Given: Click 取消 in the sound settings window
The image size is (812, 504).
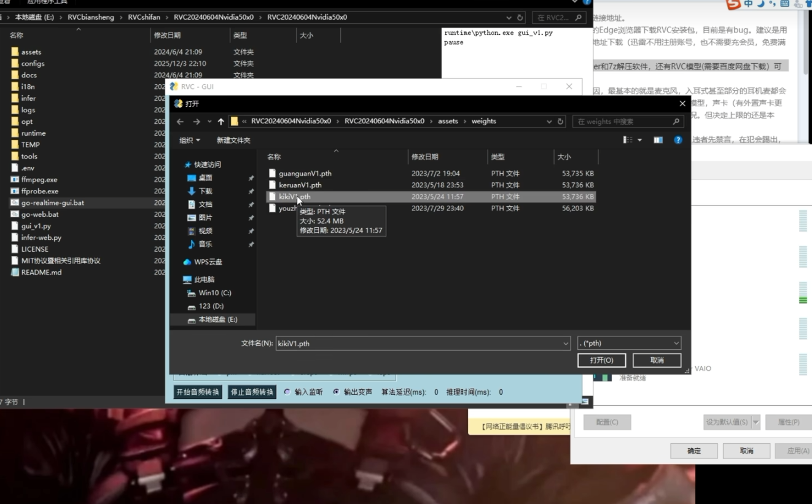Looking at the screenshot, I should coord(746,451).
